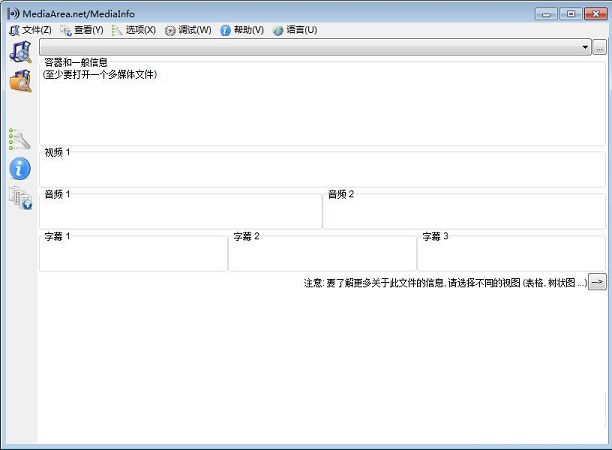
Task: Open the 调试(W) menu
Action: click(x=188, y=30)
